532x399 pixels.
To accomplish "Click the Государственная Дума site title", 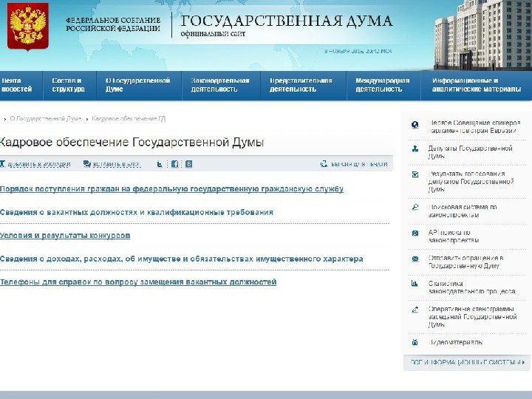I will pyautogui.click(x=287, y=21).
